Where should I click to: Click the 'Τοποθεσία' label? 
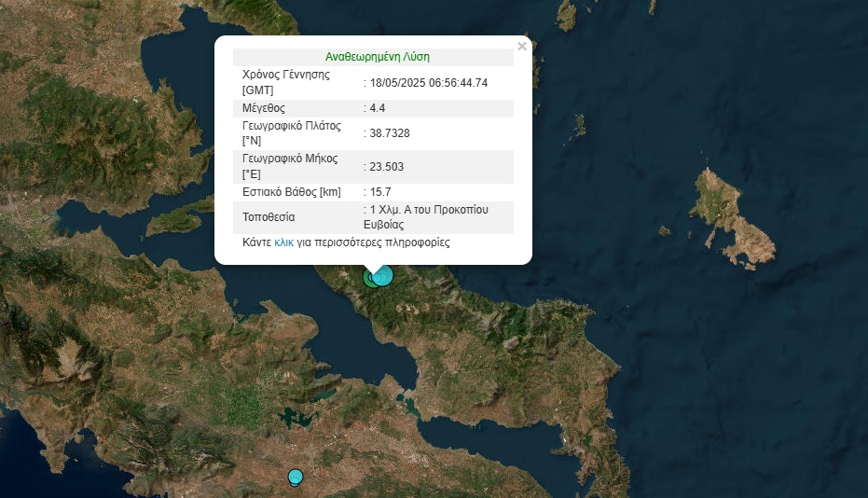point(269,217)
